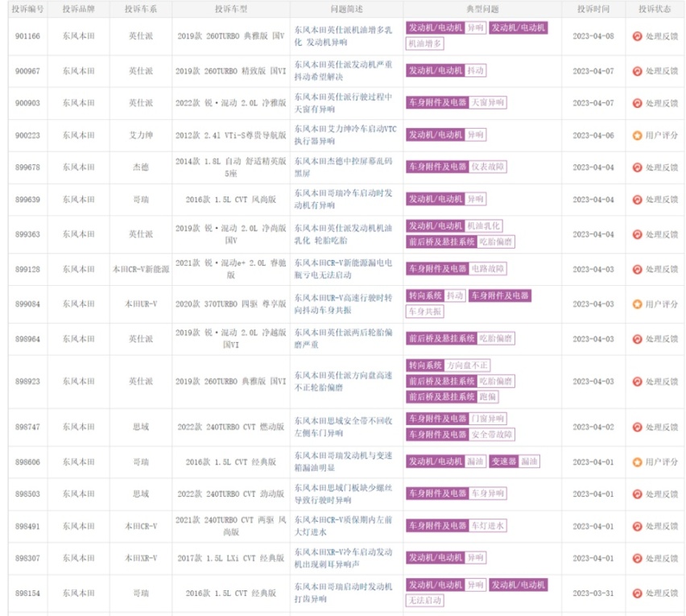The image size is (686, 616).
Task: Click the 无法启动 tag
Action: tap(425, 600)
